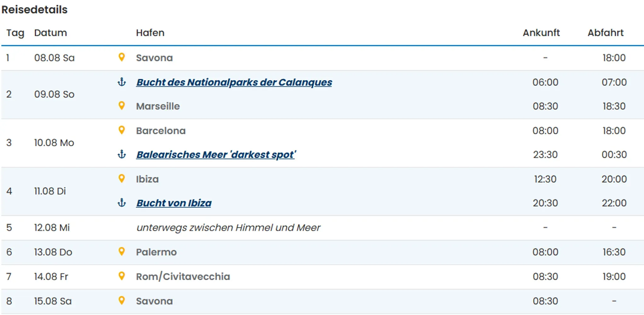Follow the Bucht von Ibiza link
Image resolution: width=644 pixels, height=315 pixels.
pyautogui.click(x=174, y=203)
